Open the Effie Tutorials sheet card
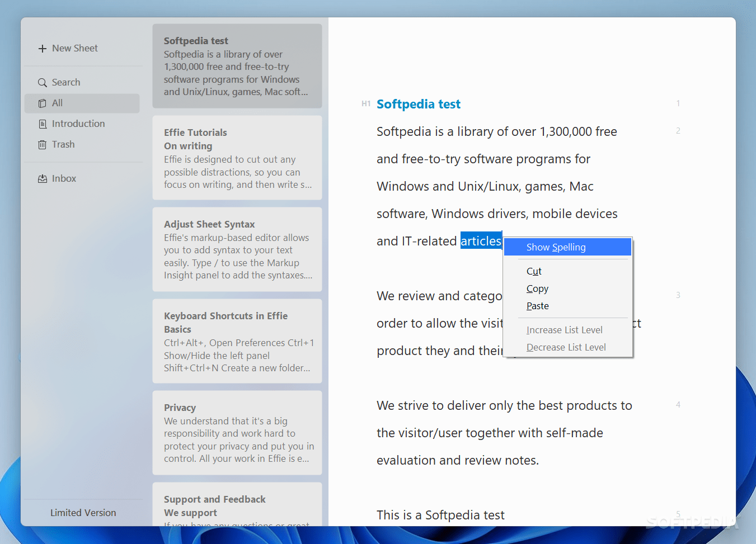Viewport: 756px width, 544px height. click(237, 158)
